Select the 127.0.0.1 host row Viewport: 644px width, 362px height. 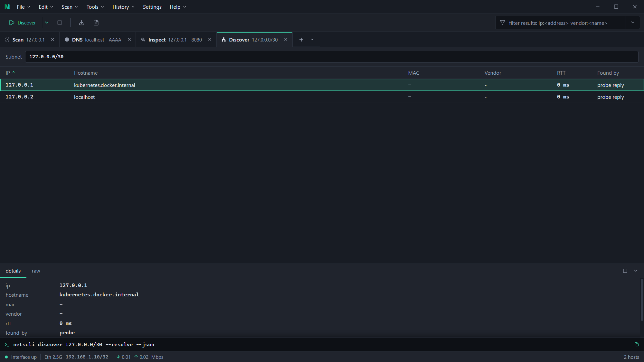click(x=322, y=85)
